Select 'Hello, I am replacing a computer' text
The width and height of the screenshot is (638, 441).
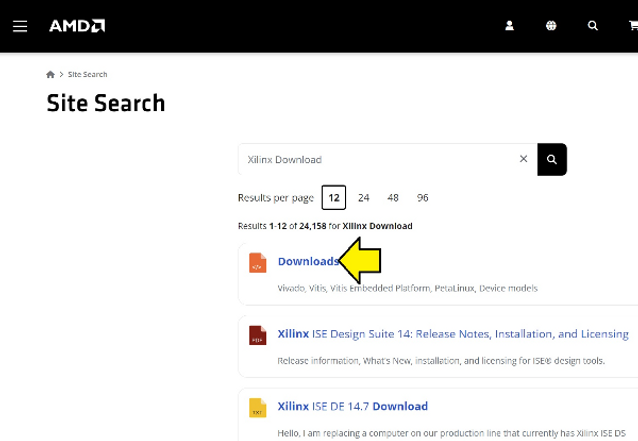pos(451,433)
